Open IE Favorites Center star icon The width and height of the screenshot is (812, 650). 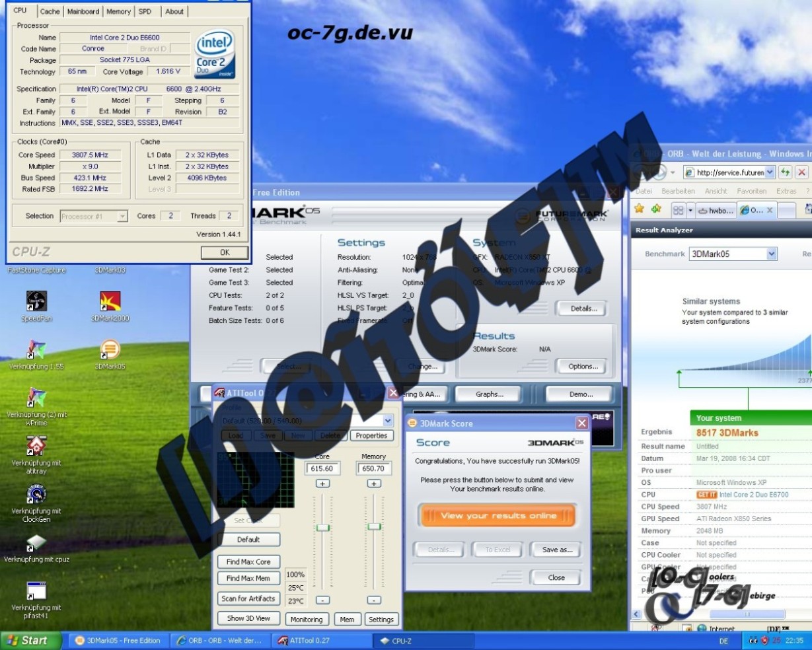click(x=639, y=209)
